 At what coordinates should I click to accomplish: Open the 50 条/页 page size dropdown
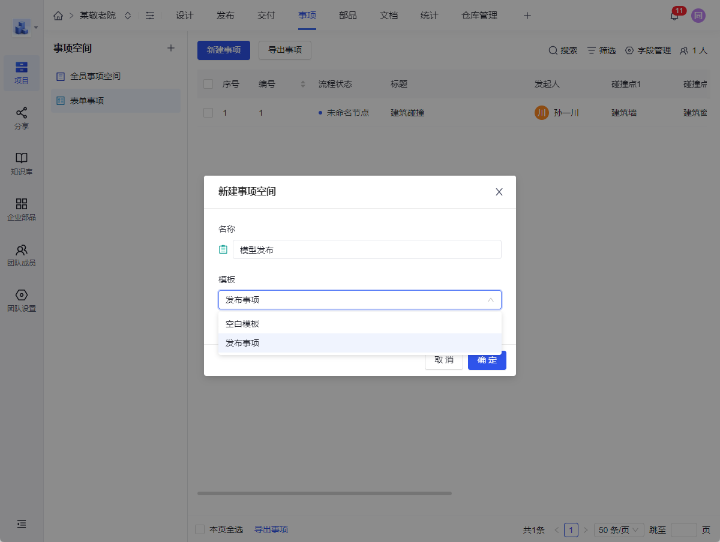tap(617, 529)
